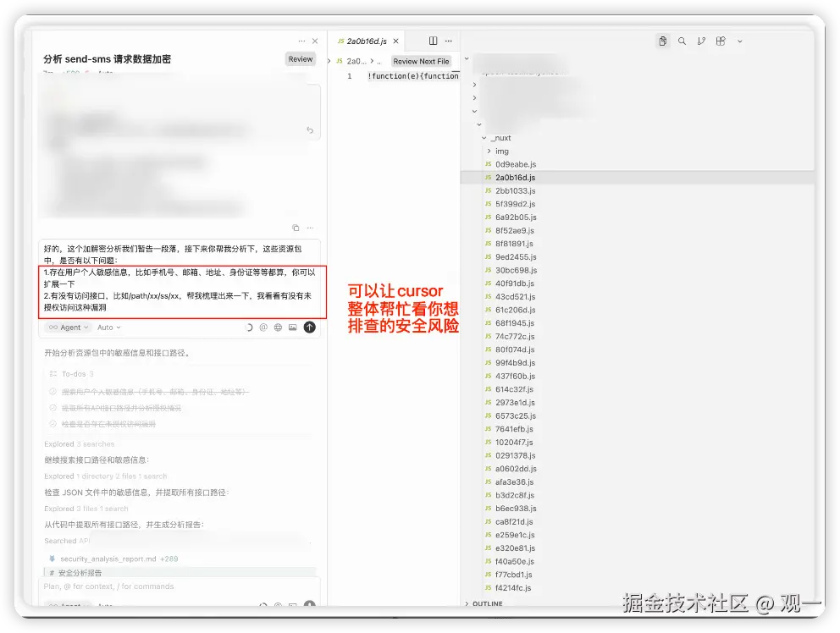Switch to the 2a0b16d.js tab

(367, 41)
